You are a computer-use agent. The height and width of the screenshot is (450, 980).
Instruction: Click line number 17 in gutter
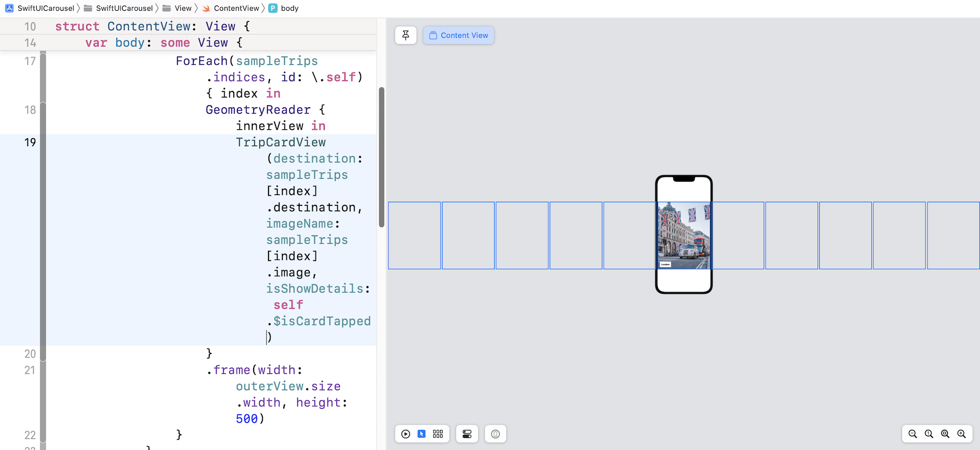click(x=30, y=61)
